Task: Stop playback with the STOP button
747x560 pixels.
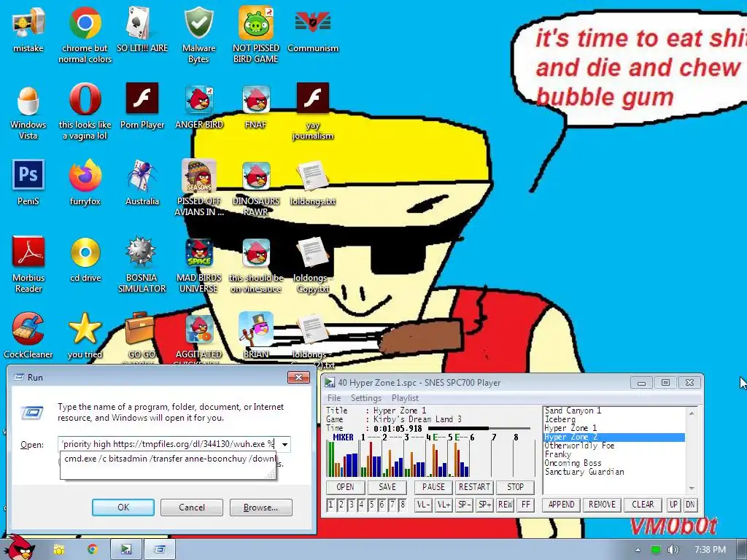Action: click(x=515, y=487)
